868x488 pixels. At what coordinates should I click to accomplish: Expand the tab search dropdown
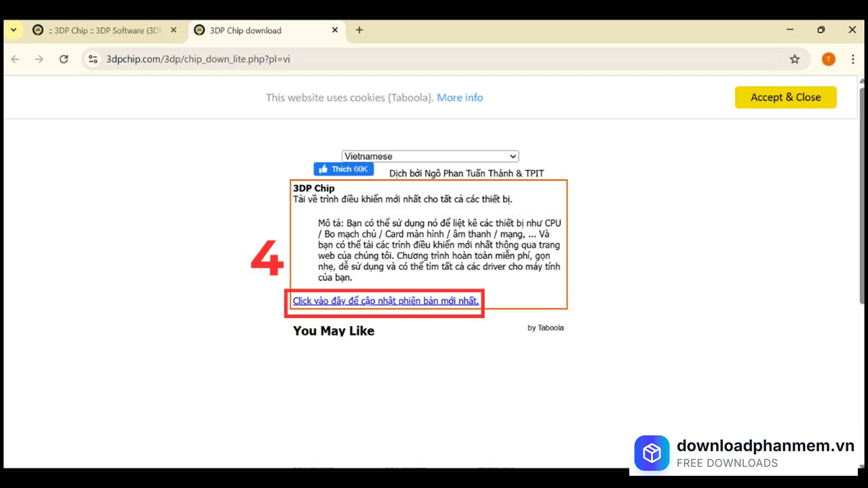pos(13,30)
